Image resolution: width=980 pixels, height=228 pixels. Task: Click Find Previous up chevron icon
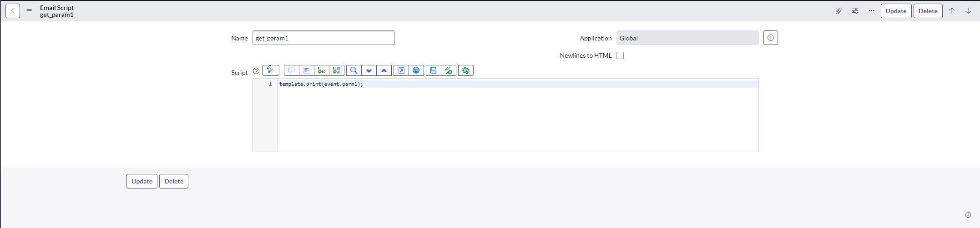point(384,70)
